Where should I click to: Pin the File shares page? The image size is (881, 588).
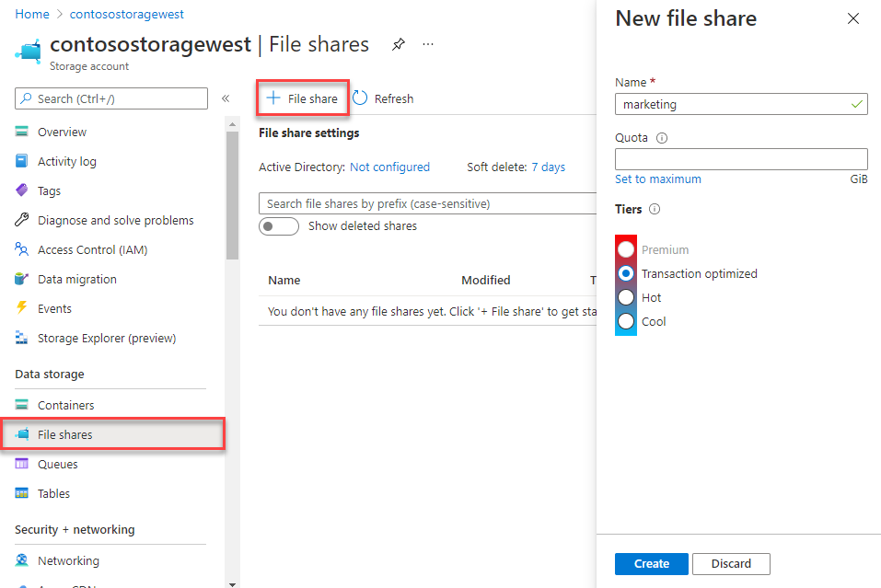click(x=399, y=43)
